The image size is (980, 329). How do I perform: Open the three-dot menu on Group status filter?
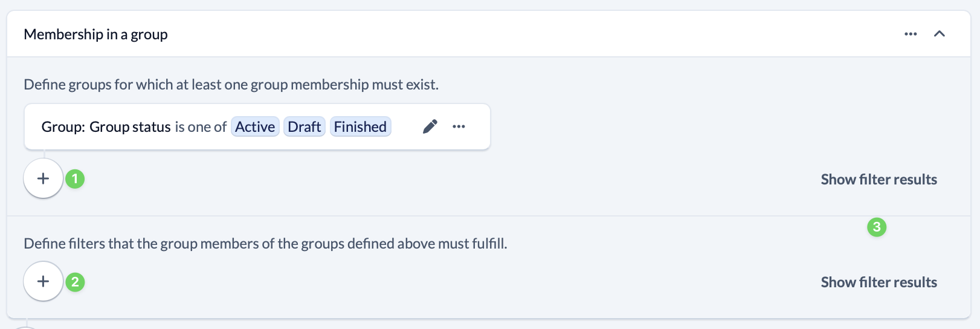(459, 126)
